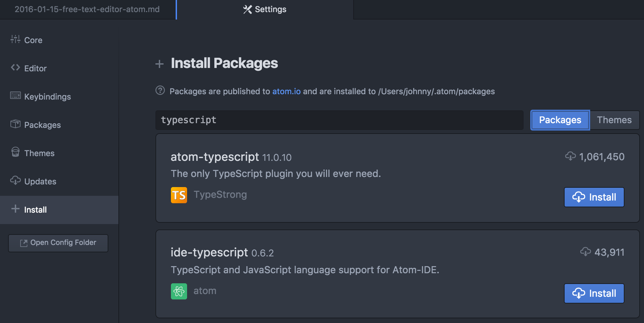Click the TypeStrong TS avatar icon
This screenshot has width=644, height=323.
tap(179, 195)
